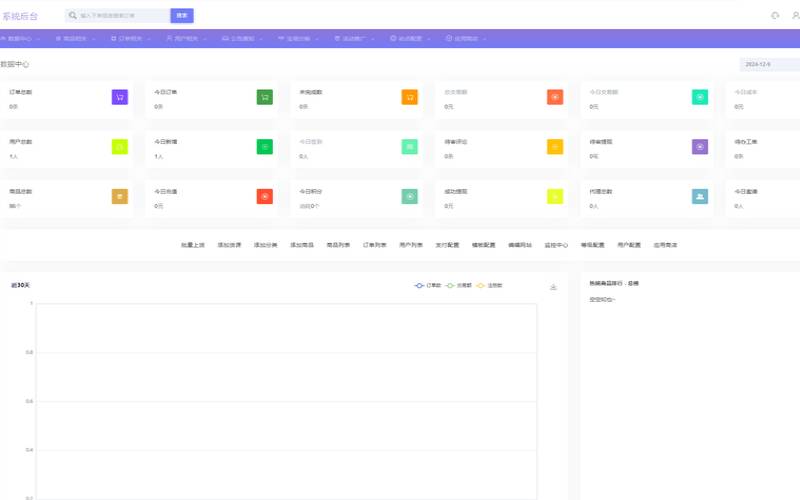Click into the order search input field

122,15
